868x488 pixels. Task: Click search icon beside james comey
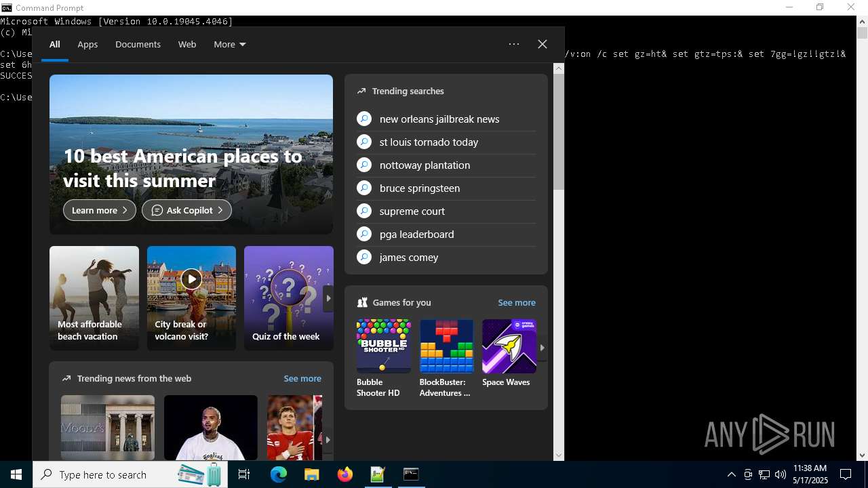coord(364,258)
